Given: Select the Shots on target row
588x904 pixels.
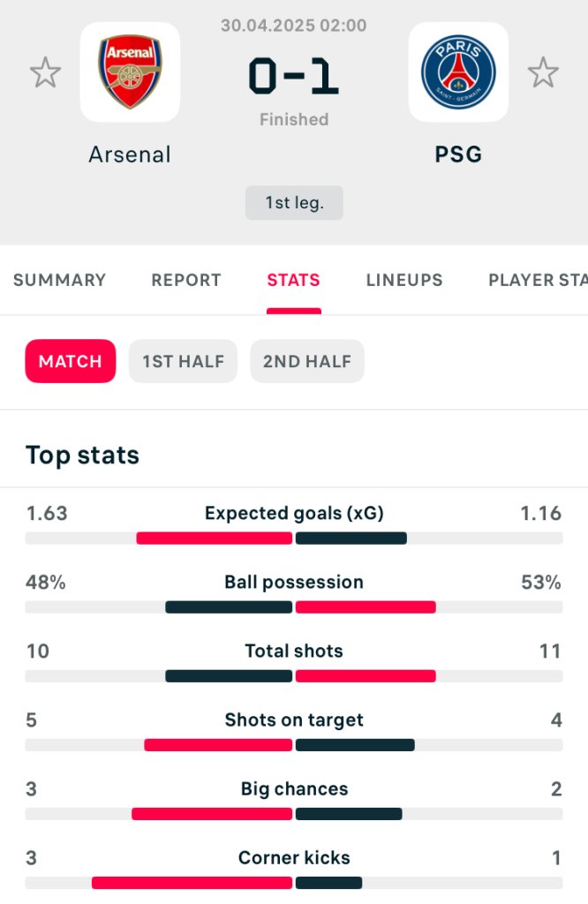Looking at the screenshot, I should tap(294, 730).
